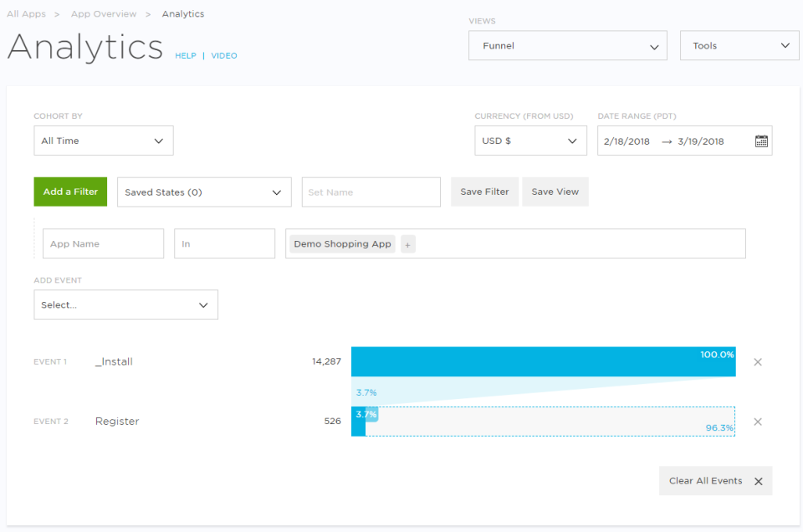Screen dimensions: 803x532
Task: Open the date range calendar icon
Action: pos(761,141)
